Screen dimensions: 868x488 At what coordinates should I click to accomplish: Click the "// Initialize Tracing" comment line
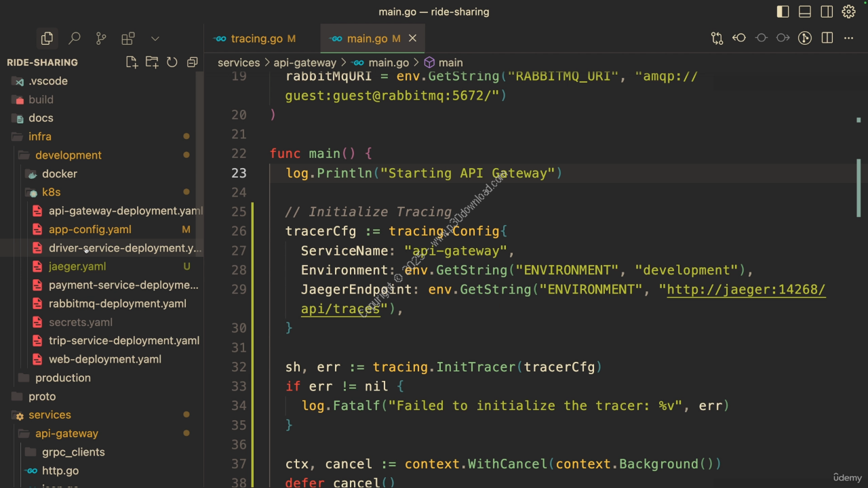368,212
